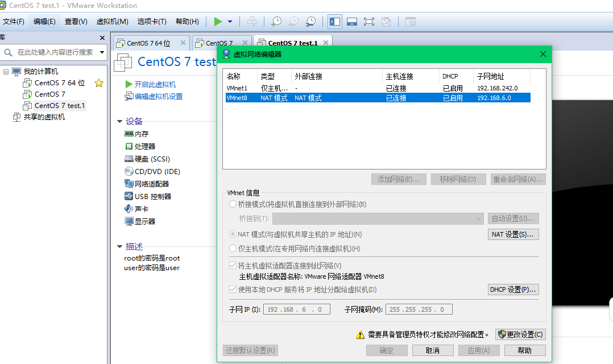Select CentOS 7 64 位 in the library tree
Viewport: 613px width, 364px height.
pos(59,83)
